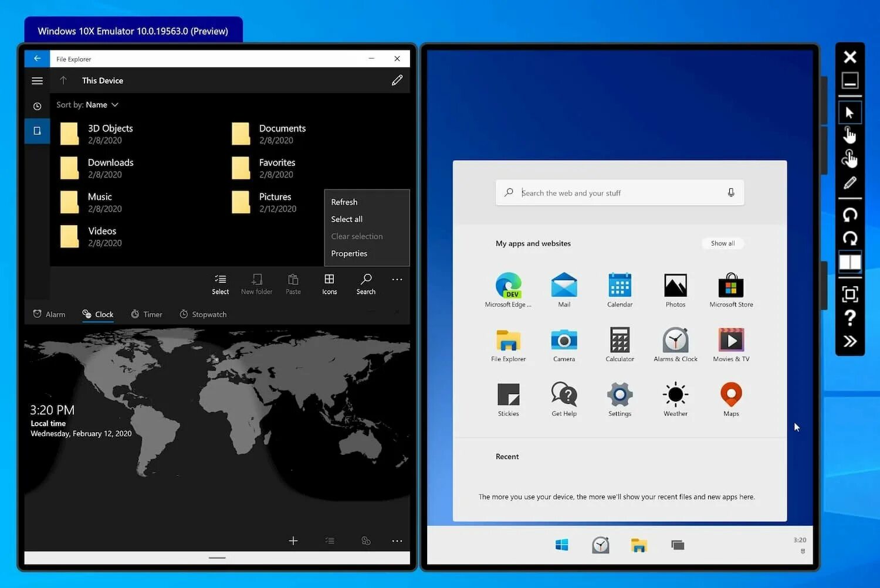This screenshot has height=588, width=880.
Task: Choose Properties from the context menu
Action: click(x=367, y=253)
